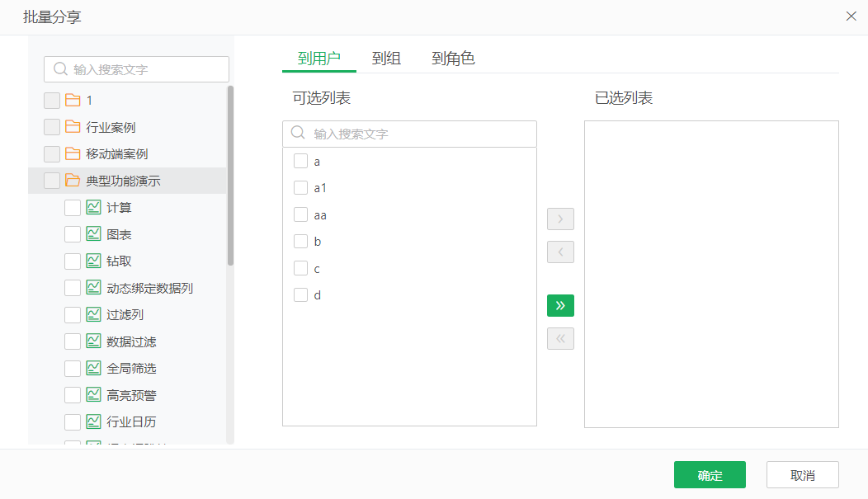
Task: Click the 全局筛选 report name
Action: pos(131,369)
